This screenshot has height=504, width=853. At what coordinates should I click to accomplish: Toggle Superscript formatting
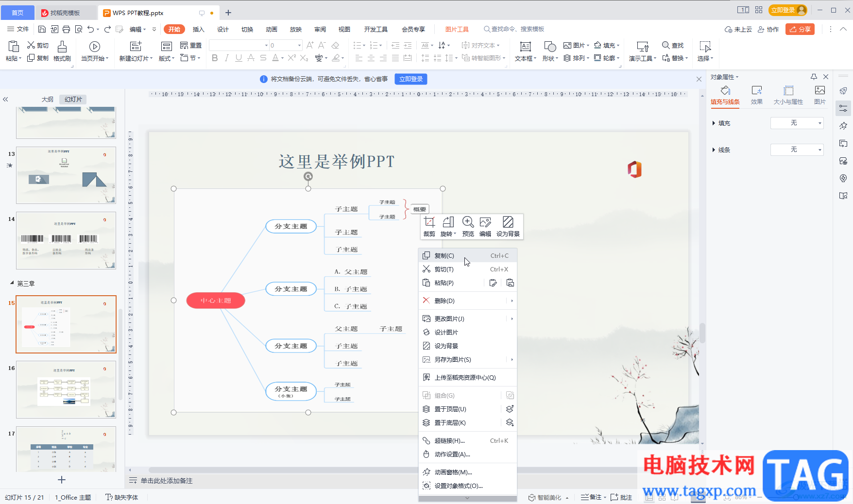(x=291, y=58)
